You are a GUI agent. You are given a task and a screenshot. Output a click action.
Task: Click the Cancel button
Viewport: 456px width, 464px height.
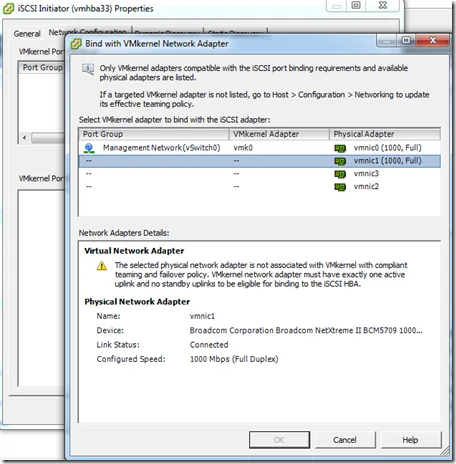coord(345,440)
